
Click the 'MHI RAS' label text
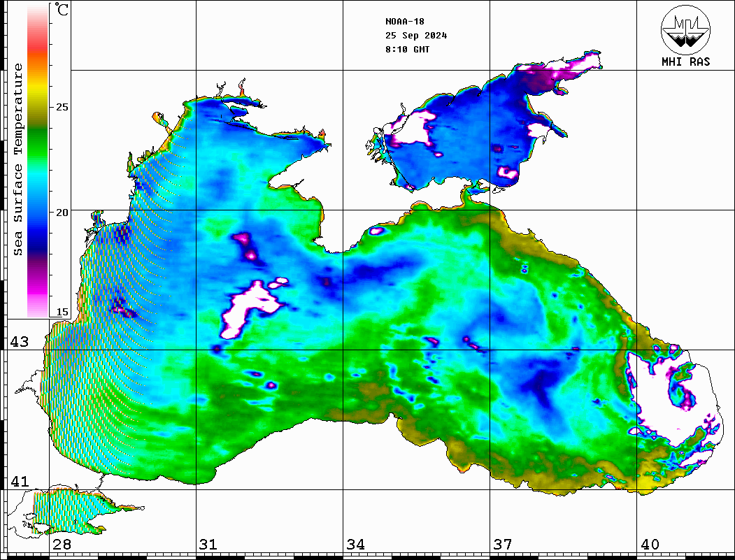686,62
